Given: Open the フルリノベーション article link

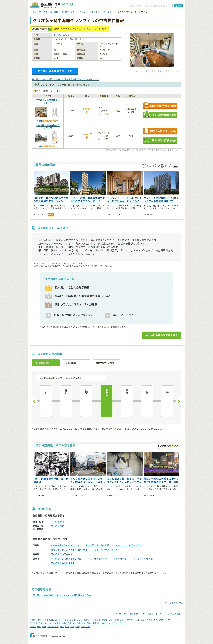Looking at the screenshot, I should click(x=125, y=199).
